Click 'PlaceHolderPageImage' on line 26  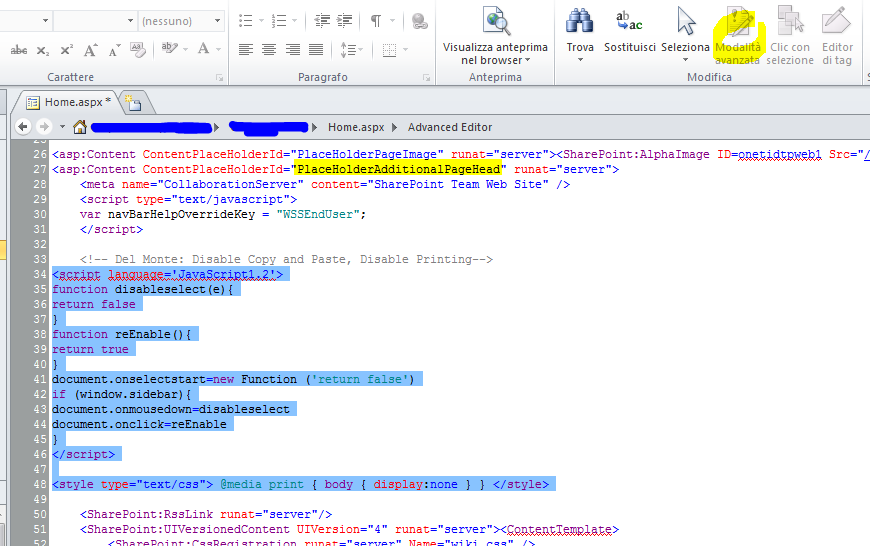[x=367, y=154]
